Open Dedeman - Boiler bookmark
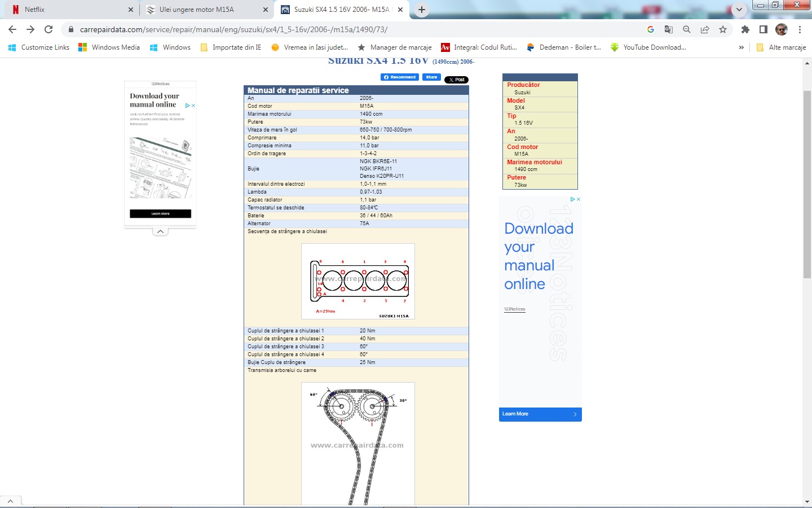Viewport: 812px width, 508px height. tap(564, 47)
